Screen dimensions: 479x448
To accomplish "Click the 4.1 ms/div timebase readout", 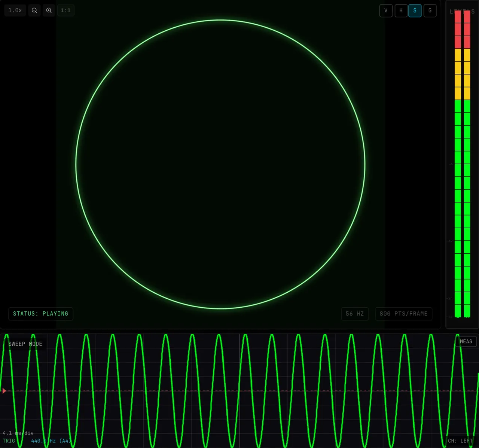I will pos(18,433).
